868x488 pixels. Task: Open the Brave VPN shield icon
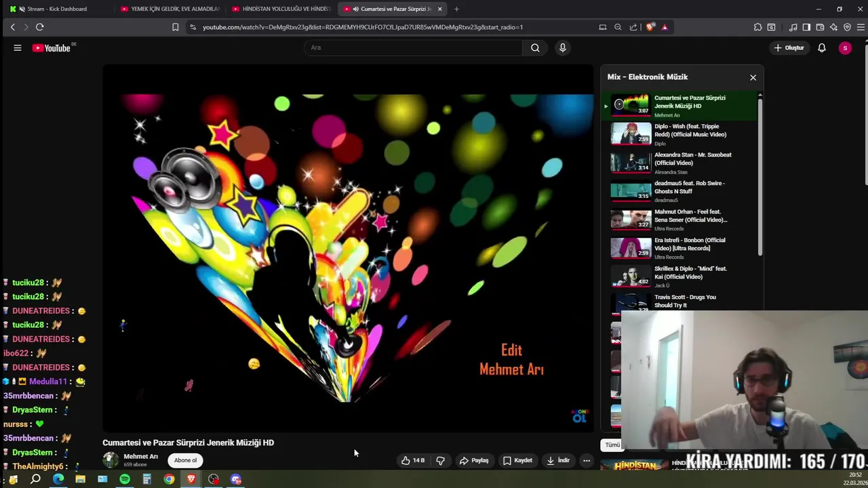(x=847, y=27)
